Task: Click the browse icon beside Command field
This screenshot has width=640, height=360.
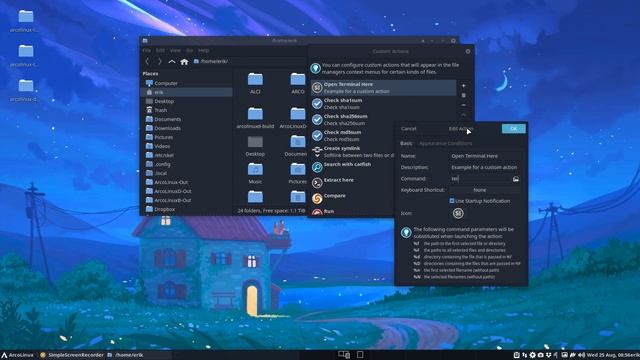Action: click(x=516, y=179)
